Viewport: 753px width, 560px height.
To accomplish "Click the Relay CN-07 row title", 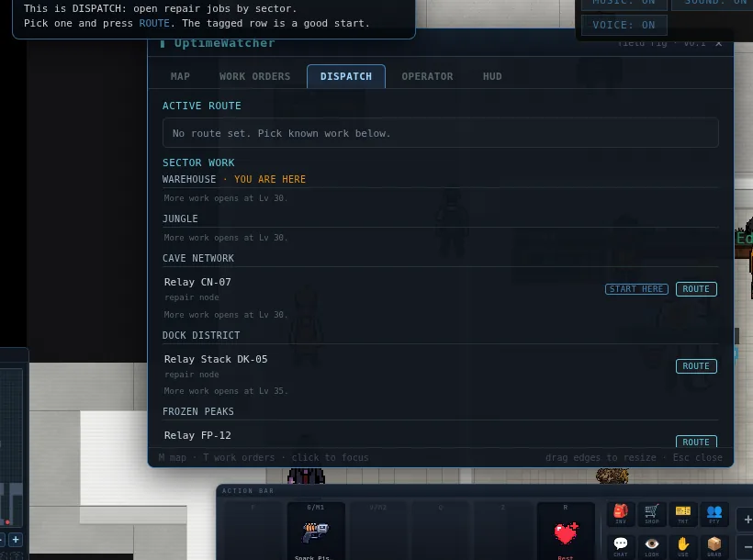I will click(x=197, y=282).
